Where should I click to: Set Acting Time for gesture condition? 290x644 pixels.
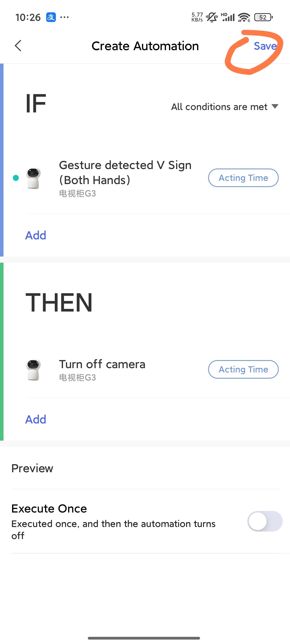pos(243,178)
